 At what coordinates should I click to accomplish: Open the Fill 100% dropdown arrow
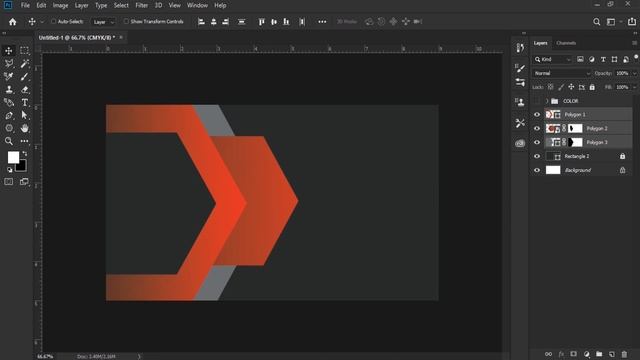tap(635, 87)
